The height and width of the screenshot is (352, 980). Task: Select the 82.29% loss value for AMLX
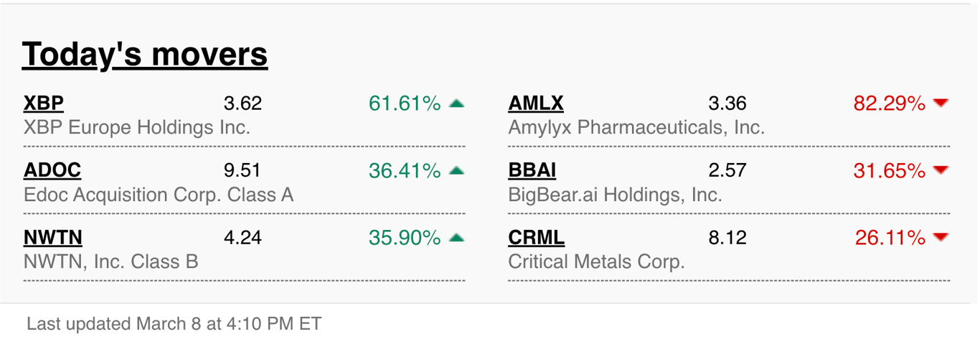point(890,104)
